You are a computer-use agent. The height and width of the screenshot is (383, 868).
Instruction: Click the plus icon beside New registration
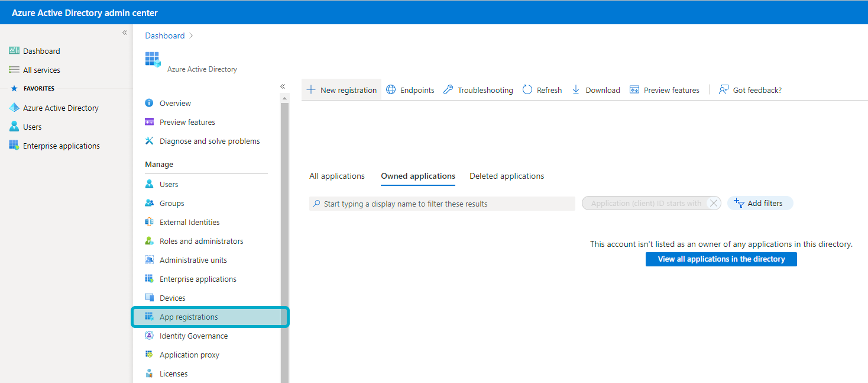click(311, 90)
